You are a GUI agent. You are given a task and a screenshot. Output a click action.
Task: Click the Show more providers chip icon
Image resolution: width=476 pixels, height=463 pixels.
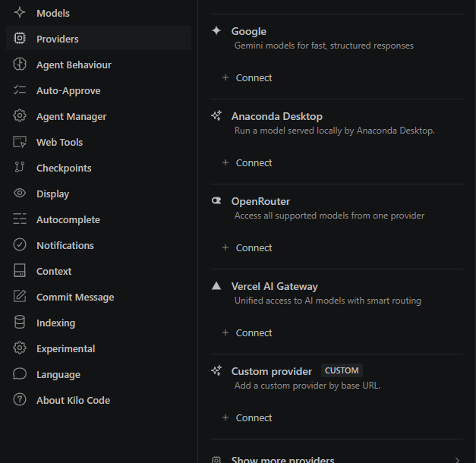coord(216,460)
